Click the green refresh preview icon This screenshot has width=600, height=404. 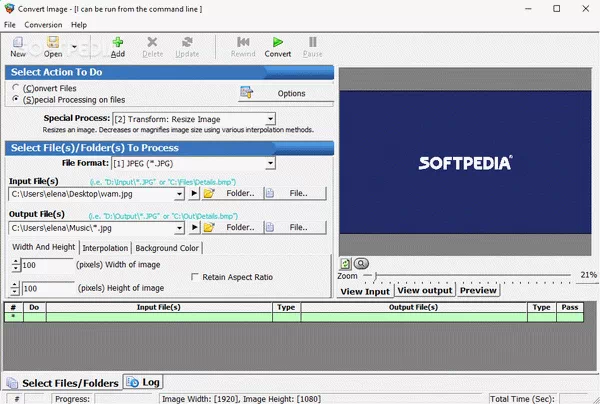coord(345,264)
